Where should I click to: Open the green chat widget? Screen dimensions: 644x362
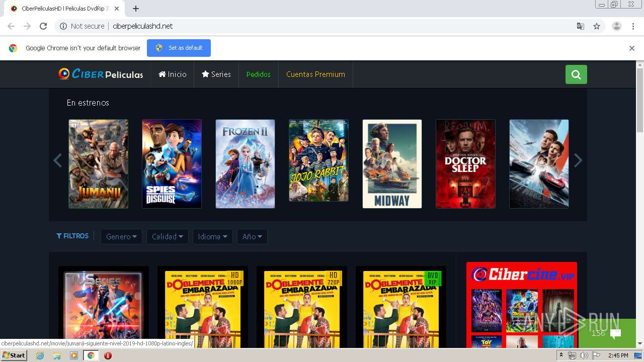pyautogui.click(x=607, y=333)
